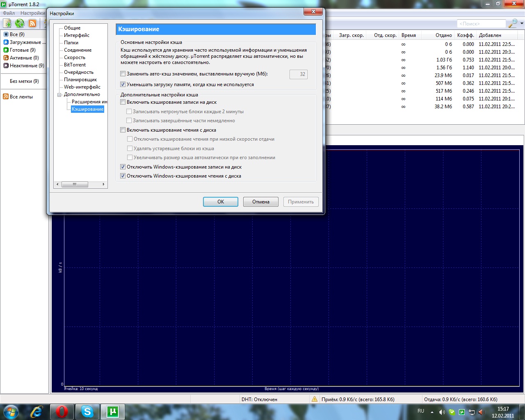Click the settings tree horizontal scrollbar thumb
Viewport: 525px width, 420px height.
pyautogui.click(x=75, y=185)
